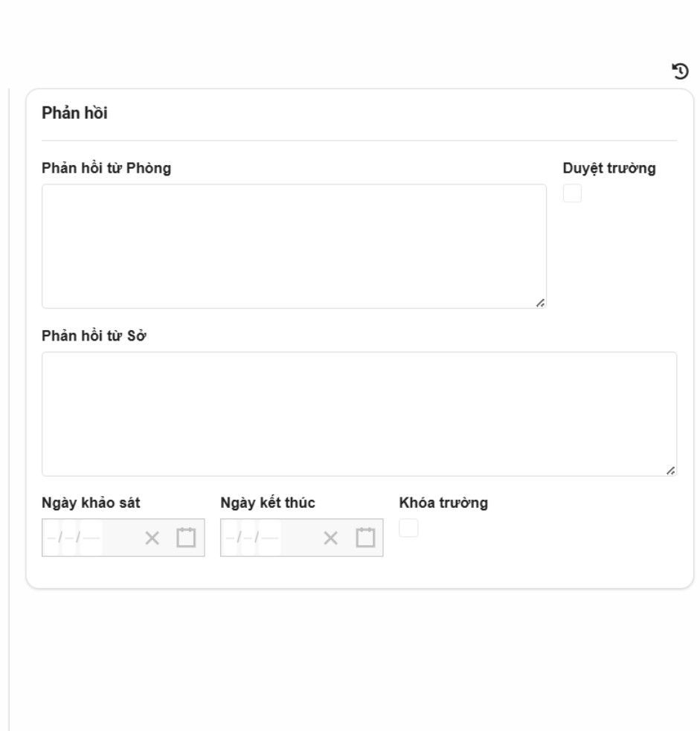Click the Ngày kết thúc label
Image resolution: width=700 pixels, height=731 pixels.
[268, 503]
